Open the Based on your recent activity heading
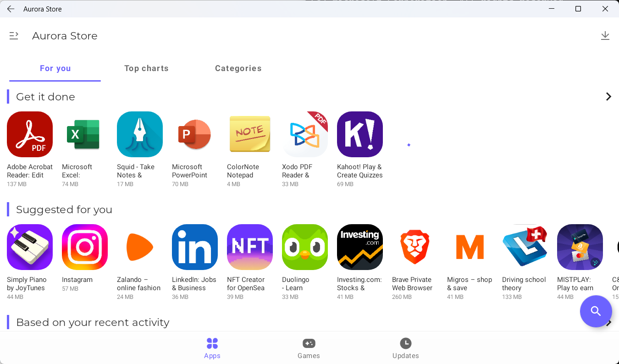The image size is (619, 364). [x=93, y=322]
